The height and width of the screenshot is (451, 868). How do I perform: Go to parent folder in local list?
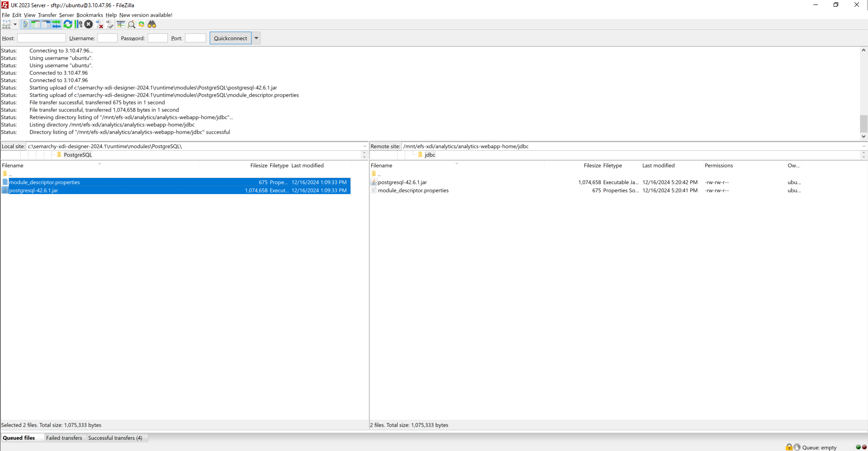point(7,174)
